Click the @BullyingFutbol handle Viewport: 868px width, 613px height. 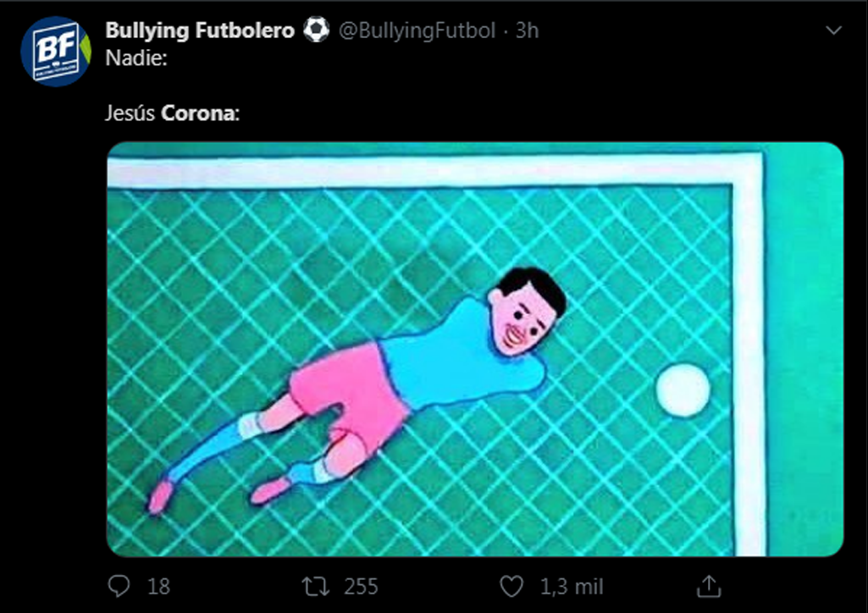pyautogui.click(x=417, y=30)
